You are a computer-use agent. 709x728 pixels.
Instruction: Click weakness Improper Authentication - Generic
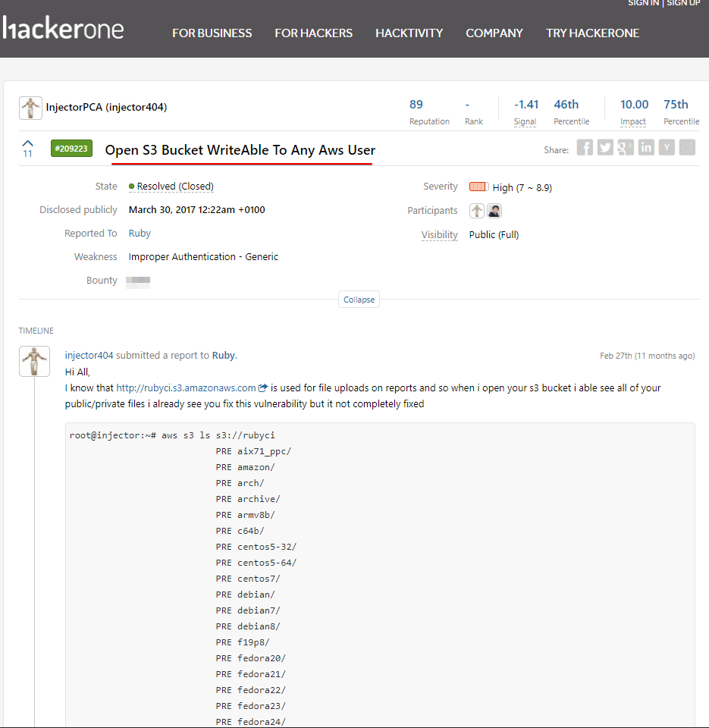203,257
